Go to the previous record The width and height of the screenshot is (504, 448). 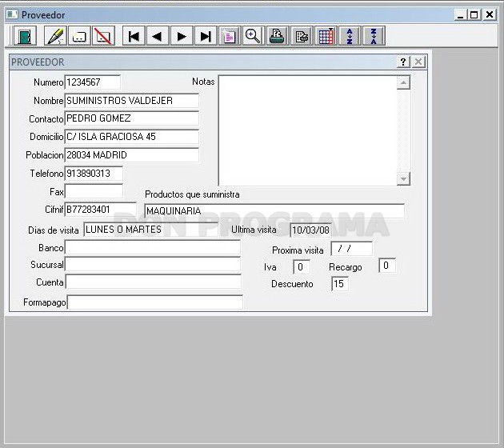tap(158, 36)
